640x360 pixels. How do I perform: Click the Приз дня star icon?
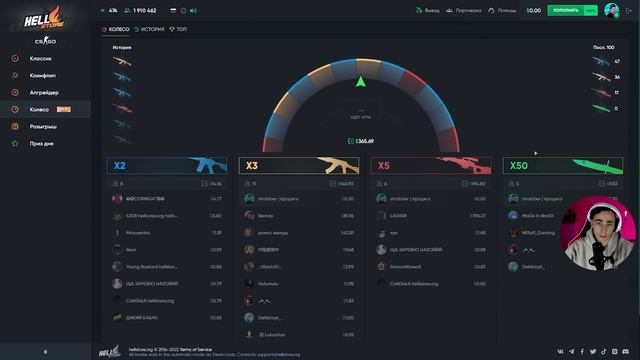point(15,144)
